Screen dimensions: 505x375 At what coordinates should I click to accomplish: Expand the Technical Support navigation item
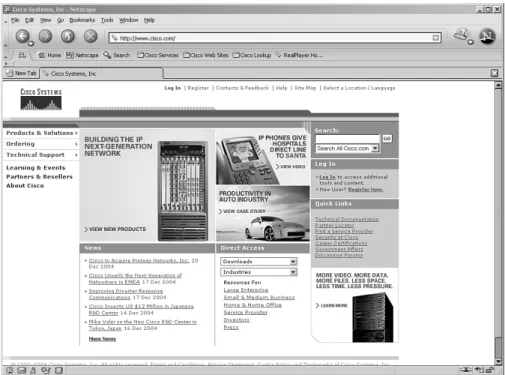pos(41,155)
